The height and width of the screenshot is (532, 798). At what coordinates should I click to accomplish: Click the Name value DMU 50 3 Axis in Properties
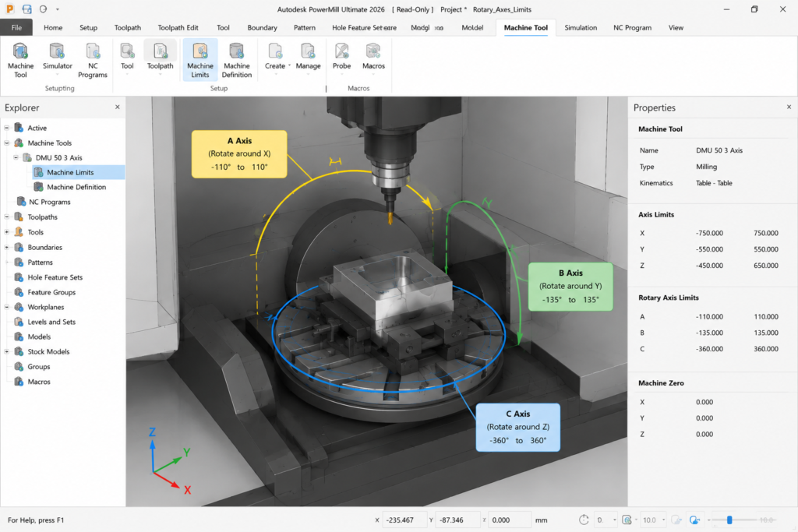[x=719, y=150]
